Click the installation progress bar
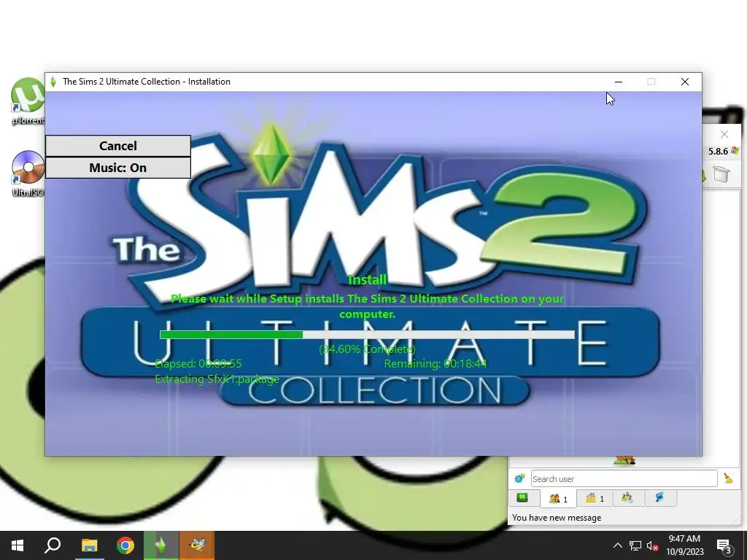Screen dimensions: 747x560 click(x=367, y=334)
